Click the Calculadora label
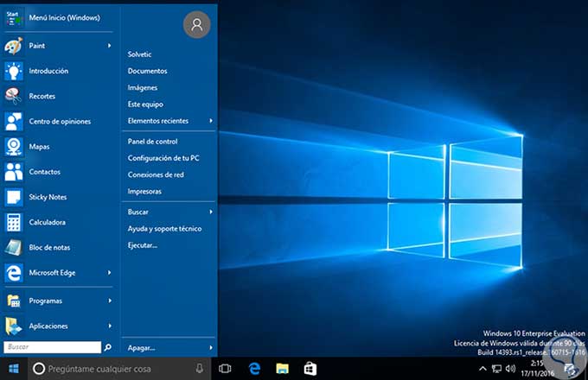 click(48, 222)
